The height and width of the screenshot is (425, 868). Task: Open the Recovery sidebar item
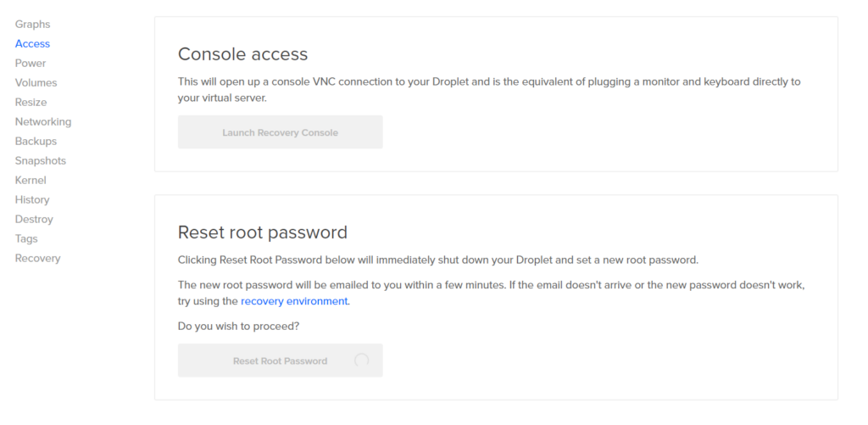[37, 258]
